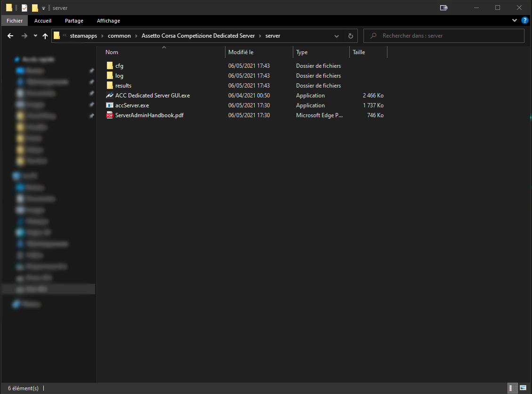Select the cfg folder icon
The image size is (532, 394).
coord(110,65)
